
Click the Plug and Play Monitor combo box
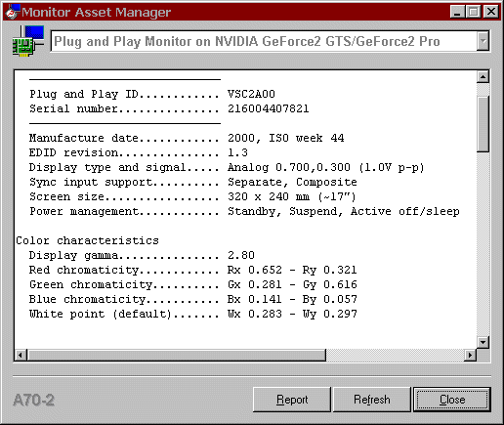[x=270, y=41]
